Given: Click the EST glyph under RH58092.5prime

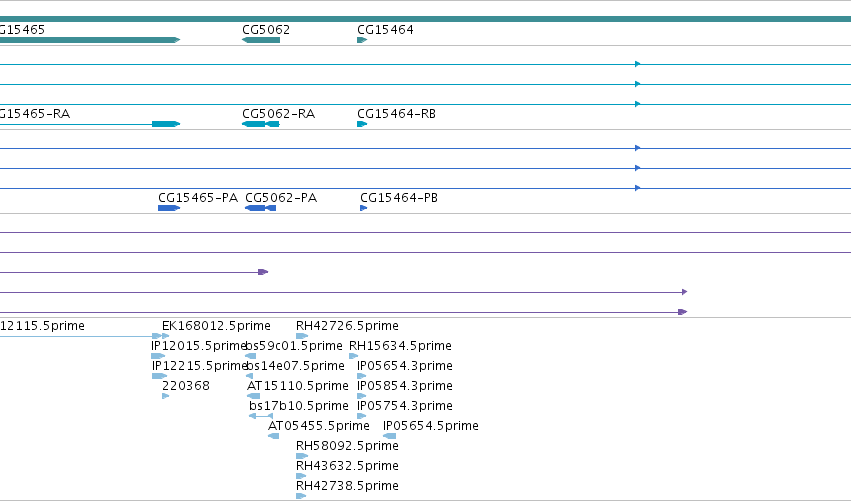Looking at the screenshot, I should click(x=302, y=456).
